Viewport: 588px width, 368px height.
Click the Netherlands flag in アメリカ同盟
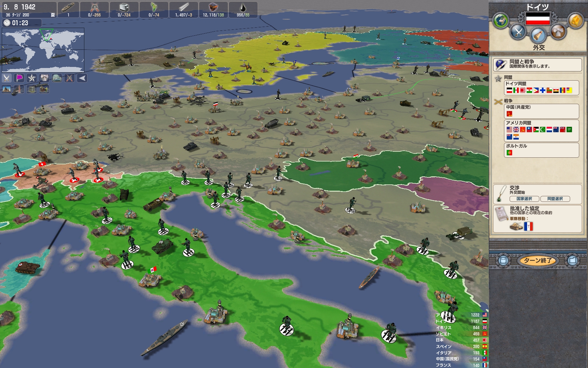(x=549, y=130)
